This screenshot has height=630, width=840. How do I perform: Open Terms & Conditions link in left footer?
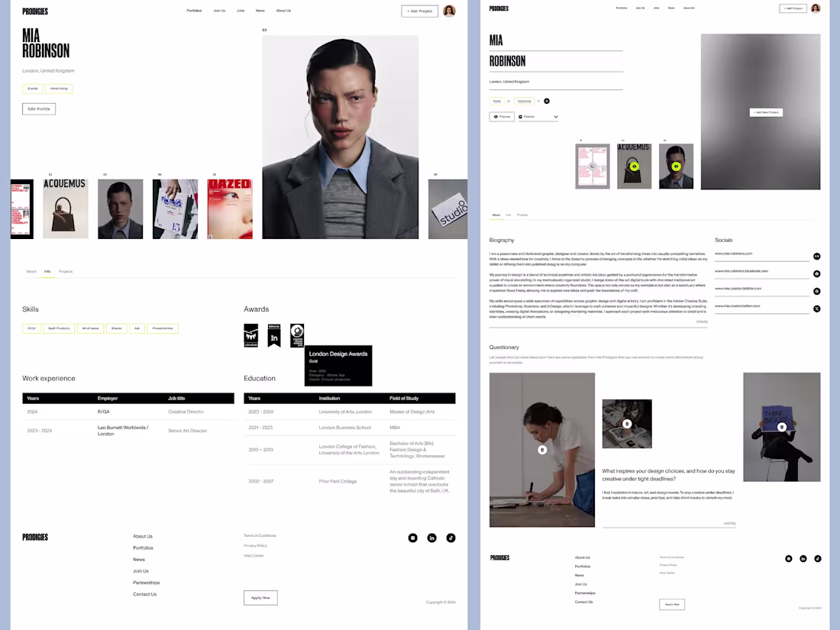tap(260, 536)
